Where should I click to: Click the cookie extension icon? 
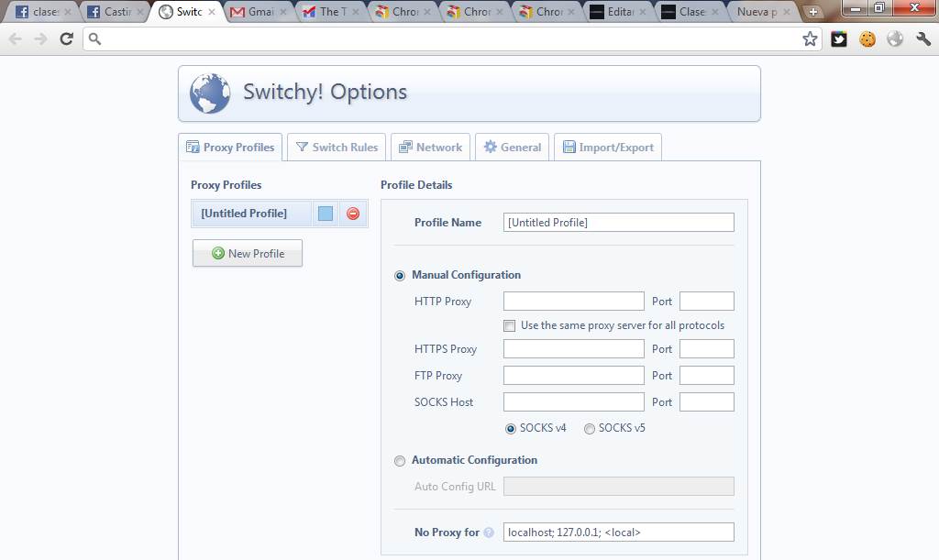pos(867,38)
